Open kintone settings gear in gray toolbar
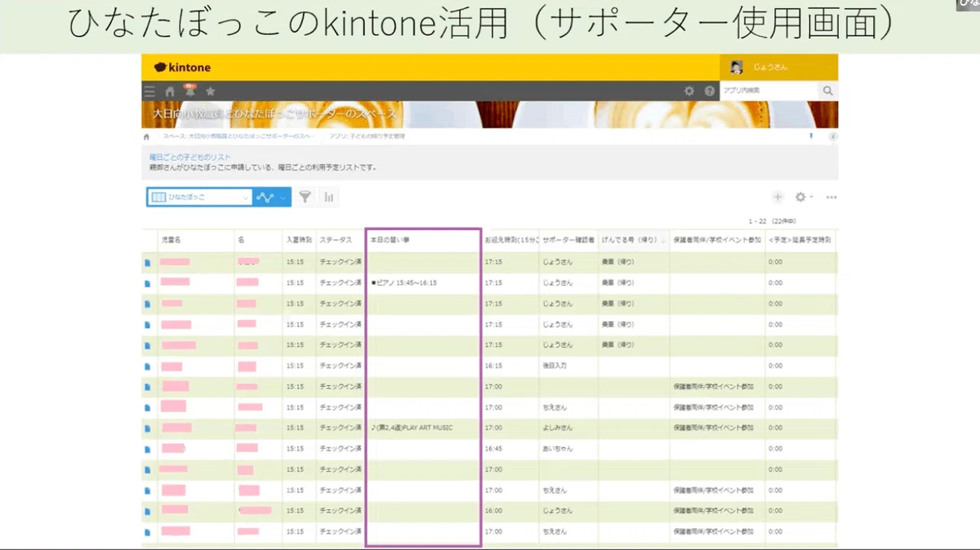 [x=690, y=91]
